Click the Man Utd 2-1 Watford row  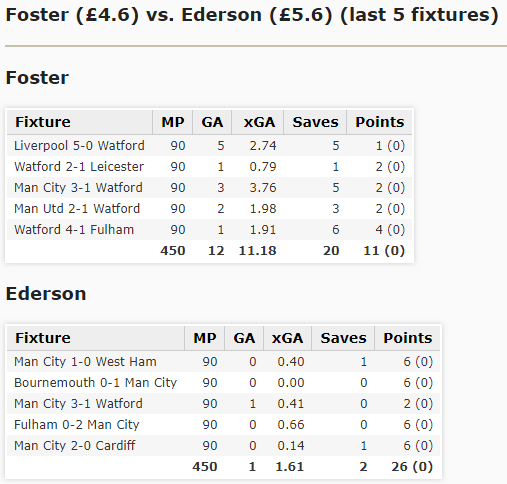[209, 209]
